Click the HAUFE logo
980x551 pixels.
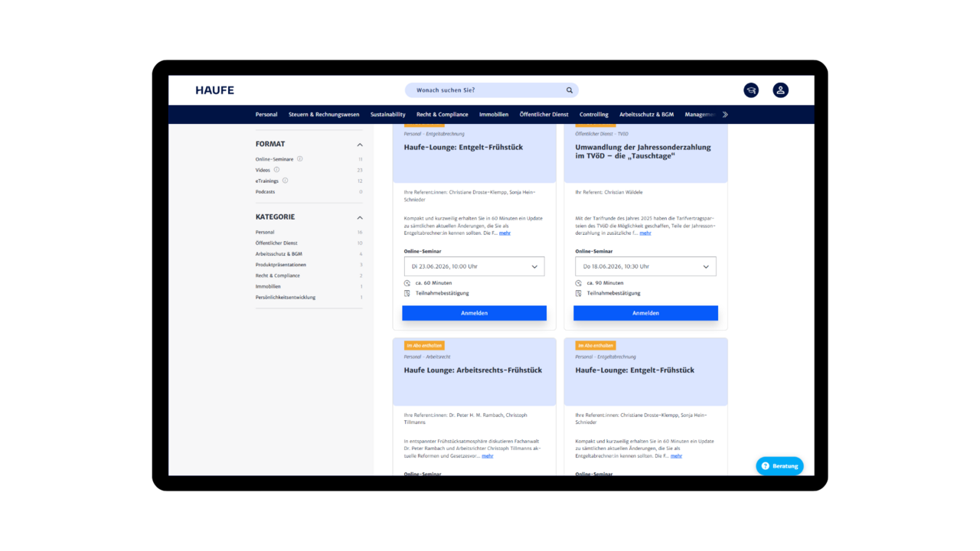tap(214, 90)
